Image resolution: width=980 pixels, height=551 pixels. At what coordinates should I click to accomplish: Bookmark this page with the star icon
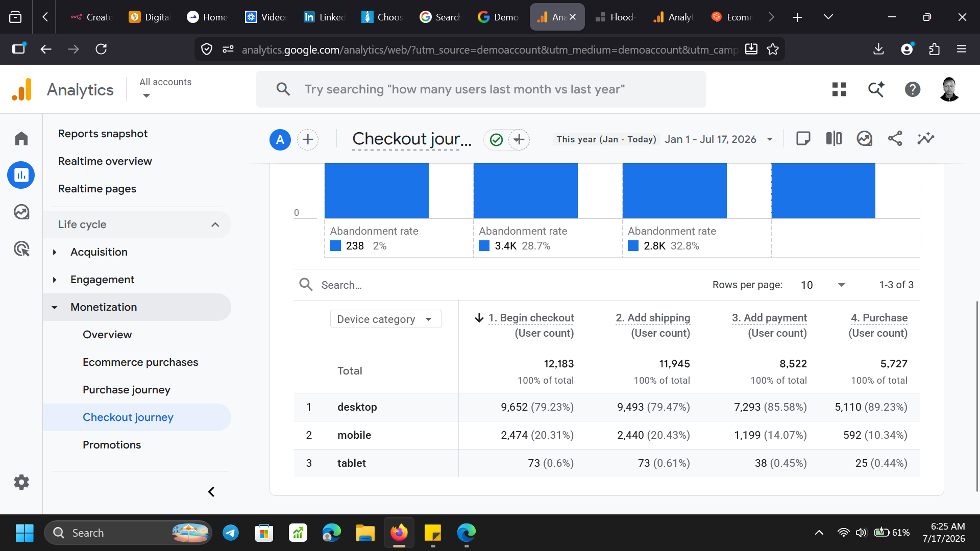(773, 49)
